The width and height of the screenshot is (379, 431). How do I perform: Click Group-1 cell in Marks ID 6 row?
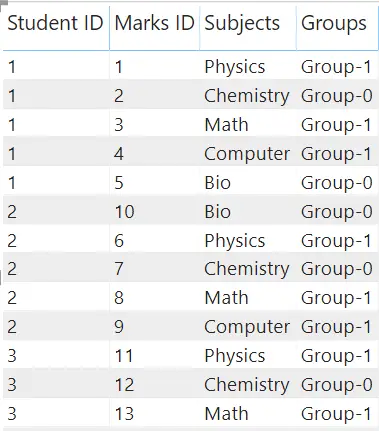coord(336,241)
